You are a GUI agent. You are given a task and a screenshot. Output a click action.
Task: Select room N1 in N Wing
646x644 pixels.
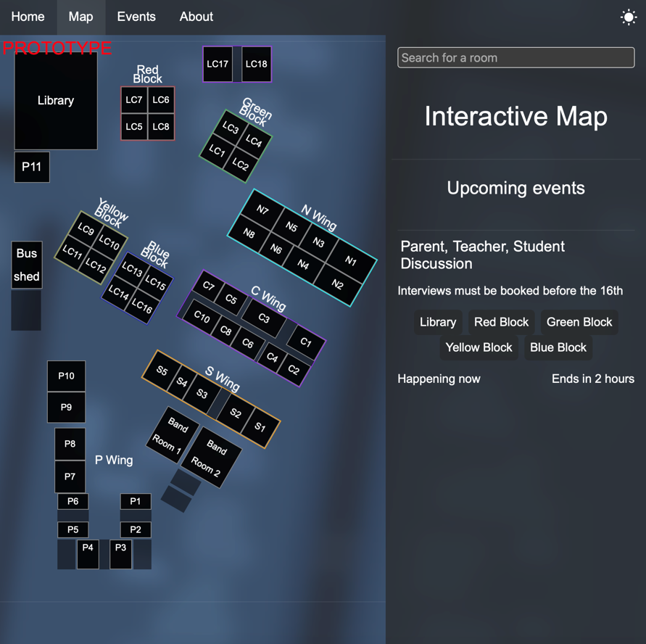(x=351, y=261)
